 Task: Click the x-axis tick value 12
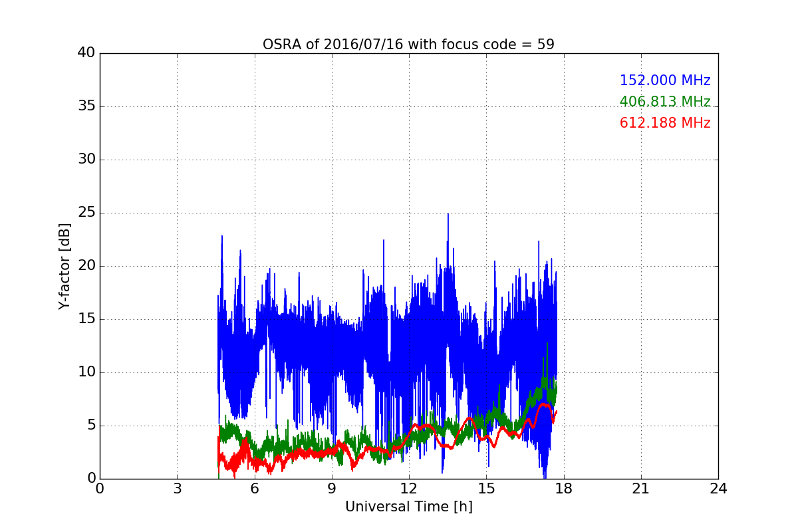pyautogui.click(x=409, y=489)
